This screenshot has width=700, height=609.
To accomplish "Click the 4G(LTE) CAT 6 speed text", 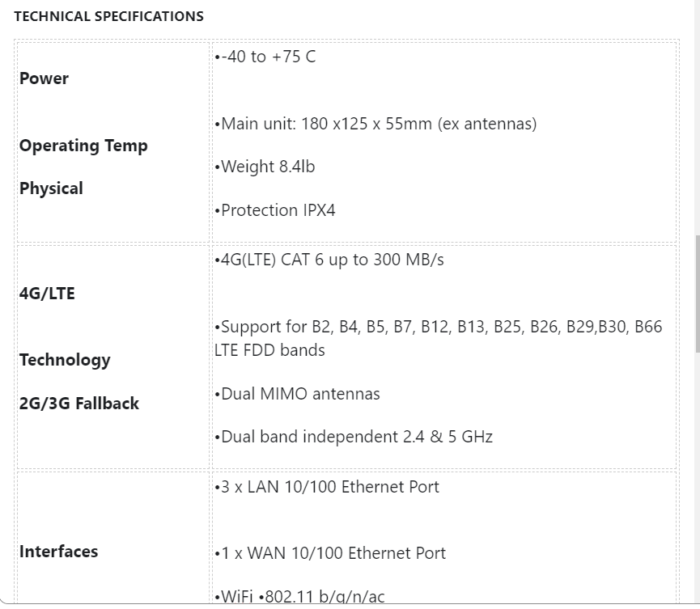I will (x=329, y=260).
